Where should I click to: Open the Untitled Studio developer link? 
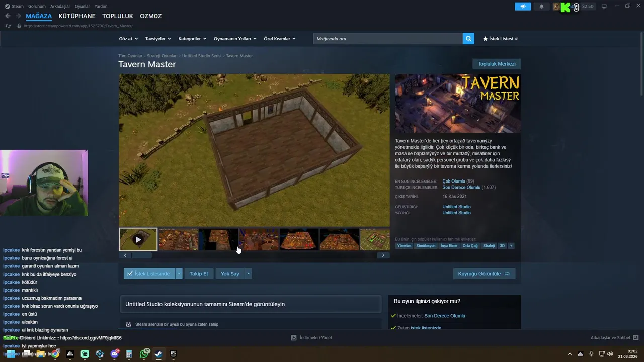pos(456,207)
